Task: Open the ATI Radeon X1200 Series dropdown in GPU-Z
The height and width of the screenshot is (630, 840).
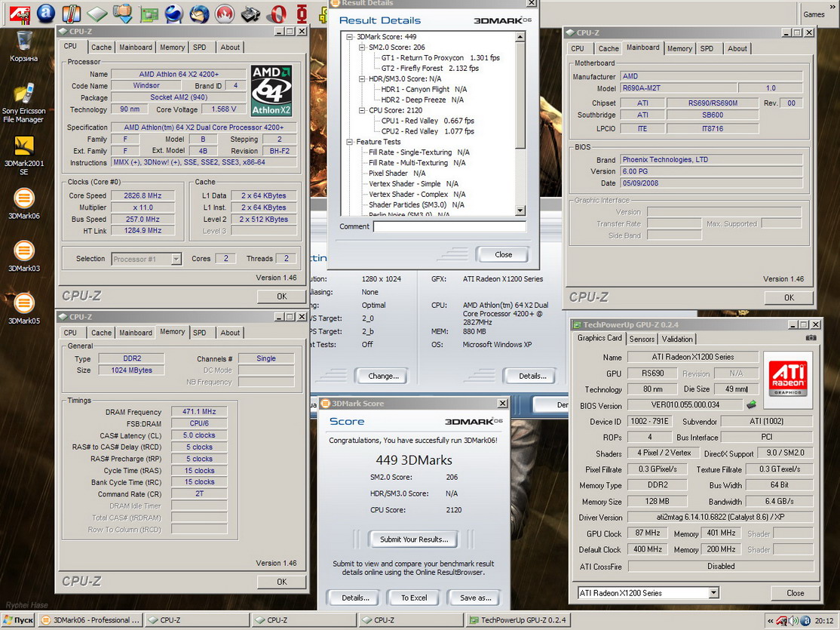Action: tap(713, 593)
